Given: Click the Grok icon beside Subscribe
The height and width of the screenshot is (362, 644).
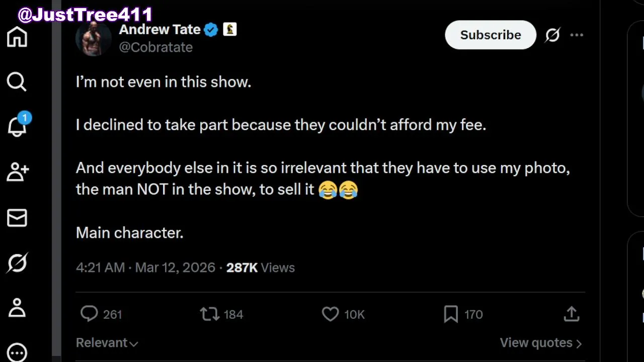Looking at the screenshot, I should click(x=552, y=35).
